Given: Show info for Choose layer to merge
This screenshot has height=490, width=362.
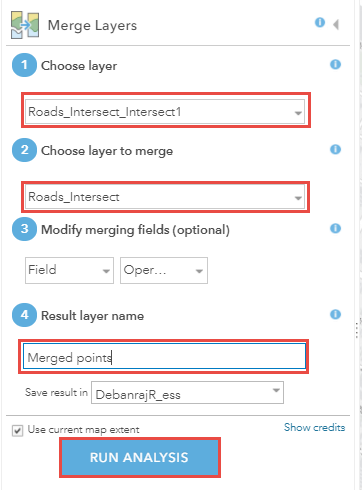Looking at the screenshot, I should pyautogui.click(x=335, y=149).
